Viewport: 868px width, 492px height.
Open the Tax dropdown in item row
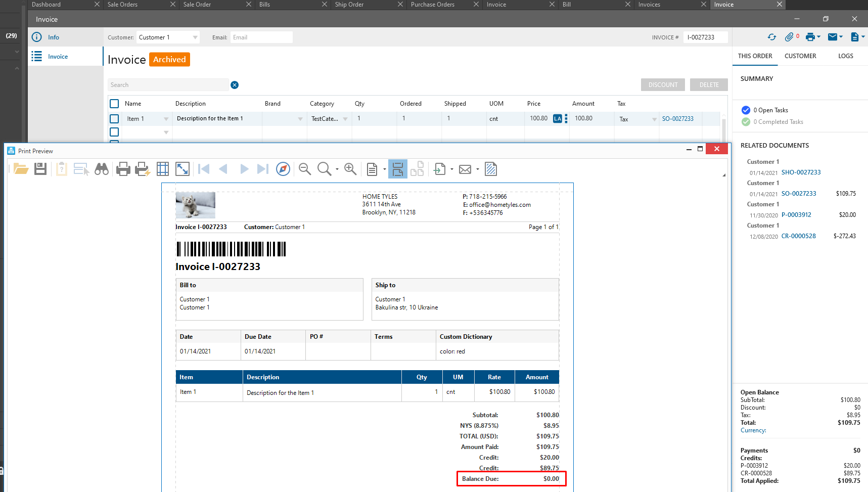coord(654,119)
